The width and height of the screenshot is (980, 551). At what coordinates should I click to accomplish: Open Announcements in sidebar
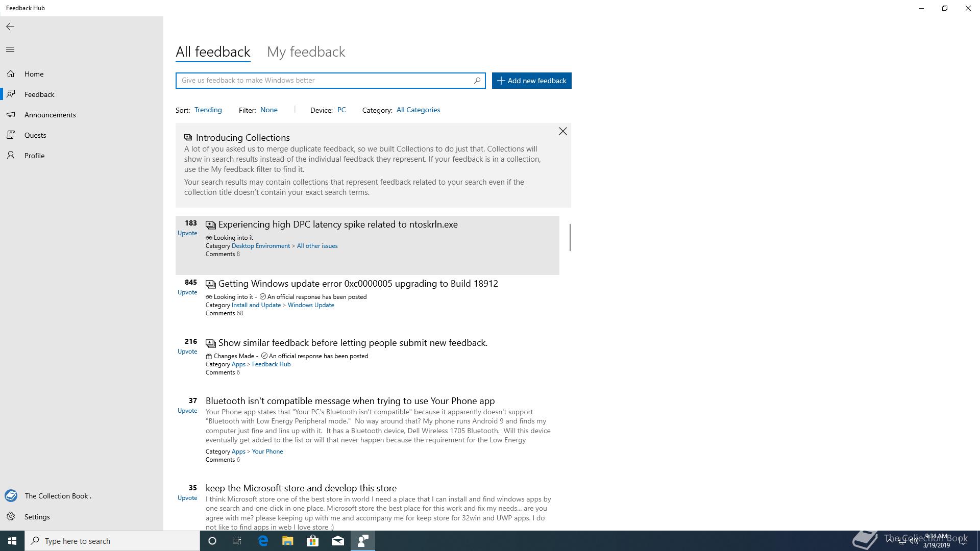(x=50, y=115)
